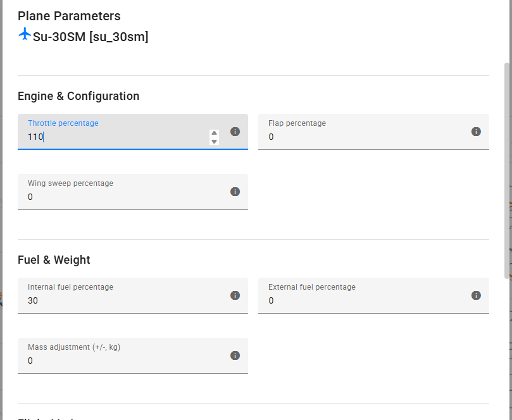Click the Plane Parameters dialog title

click(69, 16)
